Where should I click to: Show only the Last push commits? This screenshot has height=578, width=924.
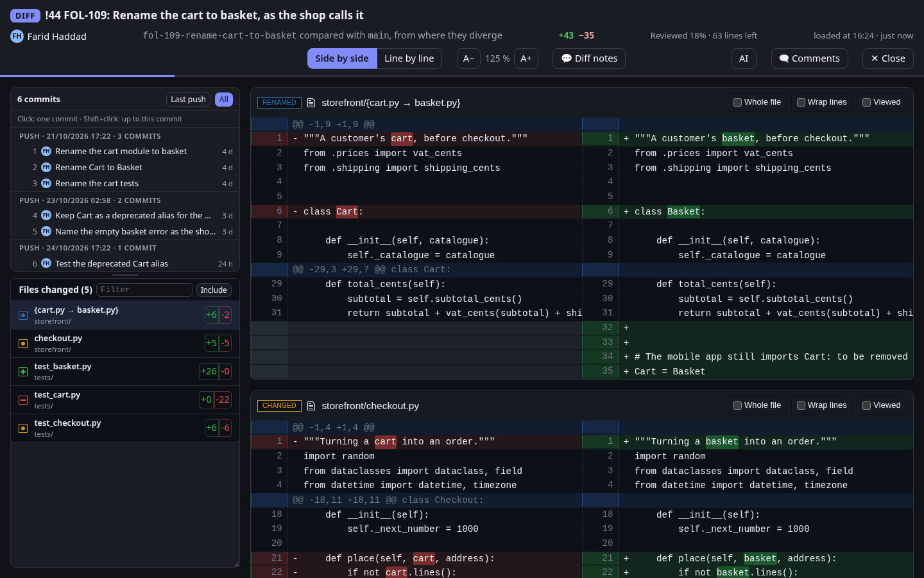coord(188,100)
